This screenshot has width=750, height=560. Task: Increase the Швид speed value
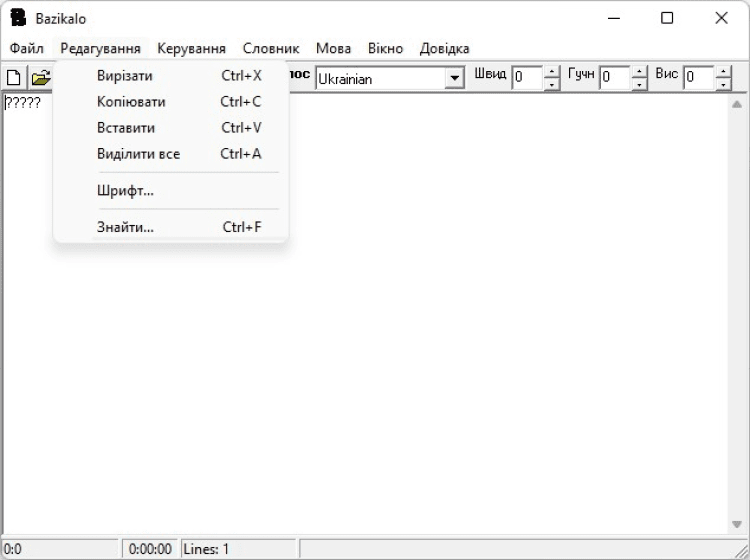tap(552, 72)
